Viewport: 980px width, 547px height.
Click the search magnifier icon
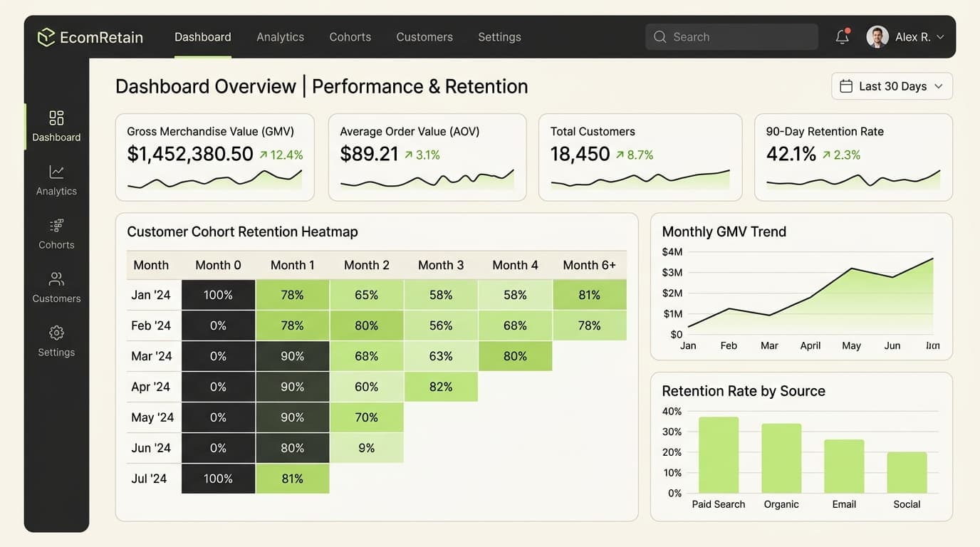point(660,37)
